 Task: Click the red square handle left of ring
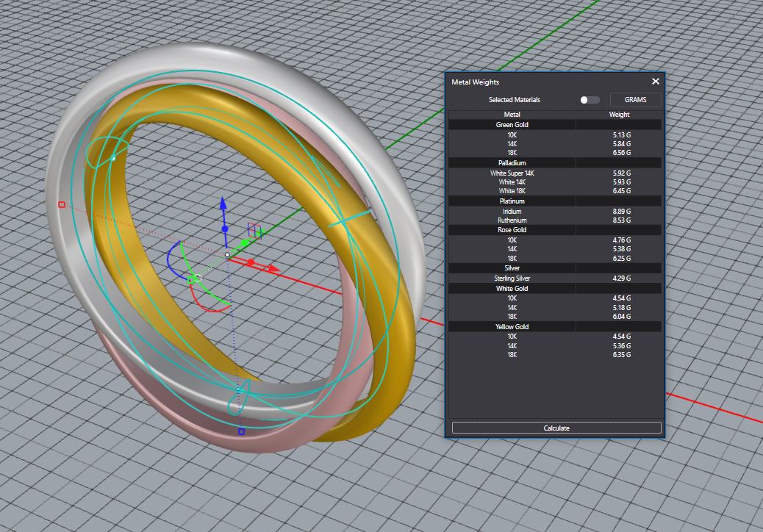(62, 205)
